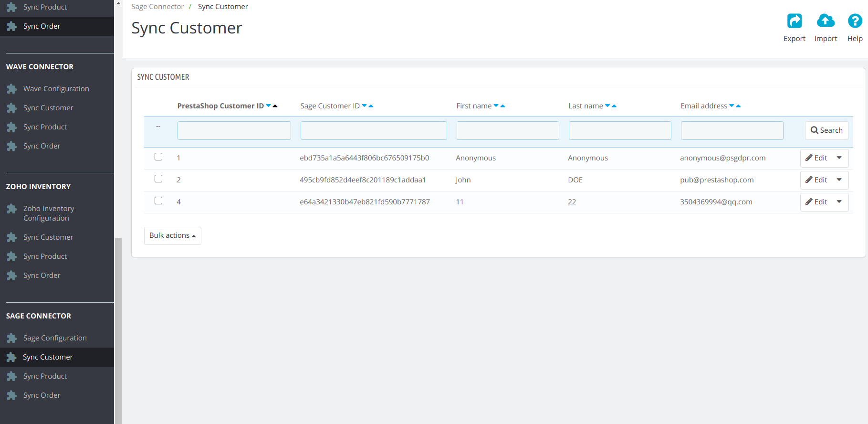Open Sage Configuration menu item
Viewport: 868px width, 424px height.
pos(55,338)
